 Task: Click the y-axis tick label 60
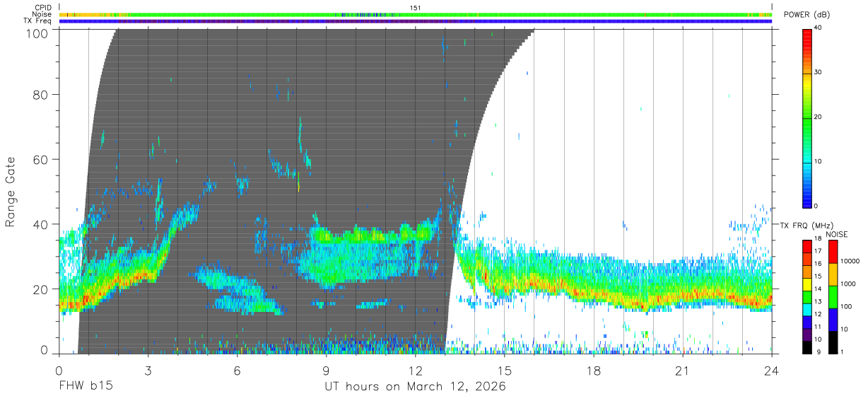pyautogui.click(x=42, y=159)
